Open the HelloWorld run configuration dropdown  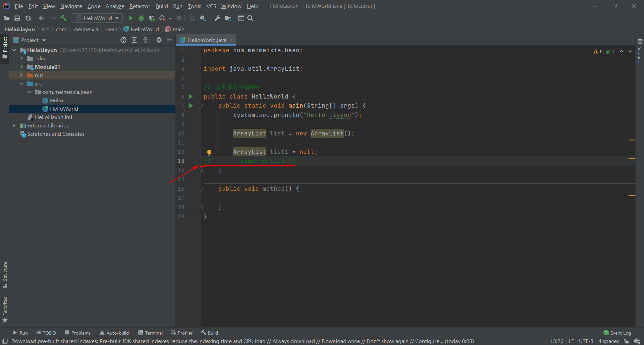(x=97, y=18)
